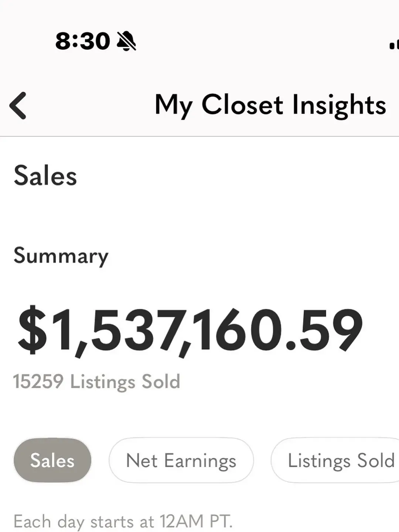Tap the highlighted gray Sales chip
This screenshot has height=532, width=399.
pos(52,460)
